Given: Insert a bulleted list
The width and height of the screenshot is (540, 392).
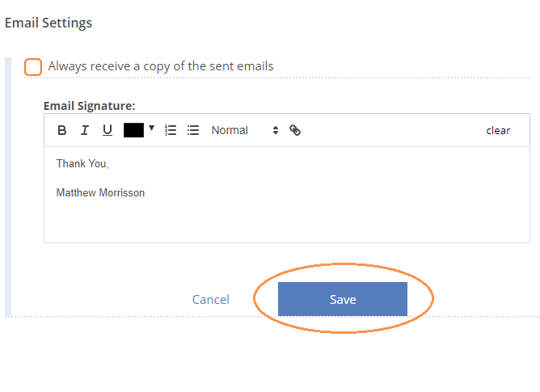Looking at the screenshot, I should click(193, 130).
